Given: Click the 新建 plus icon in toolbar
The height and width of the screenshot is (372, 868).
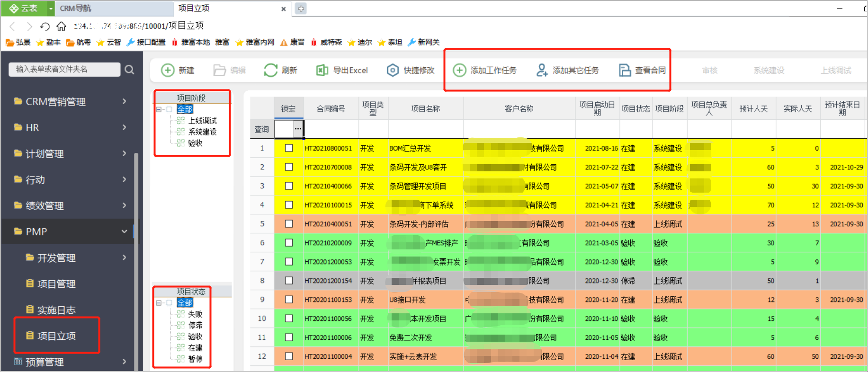Looking at the screenshot, I should coord(168,70).
